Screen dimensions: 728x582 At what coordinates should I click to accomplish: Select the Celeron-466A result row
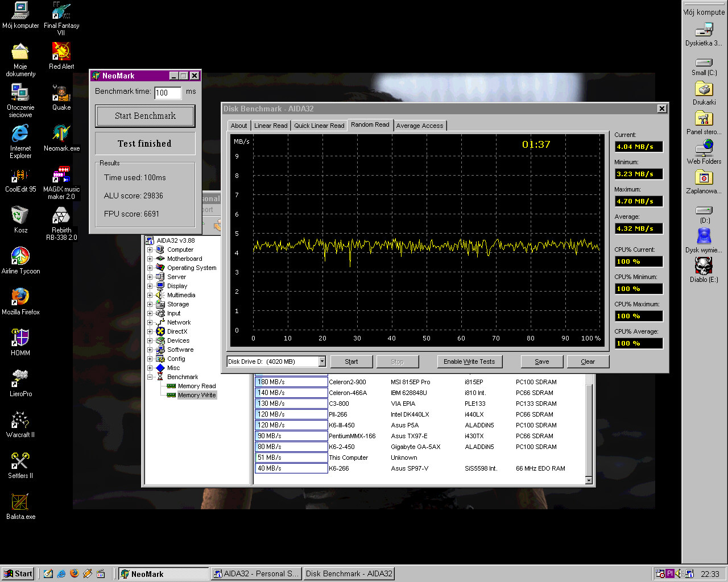click(419, 393)
